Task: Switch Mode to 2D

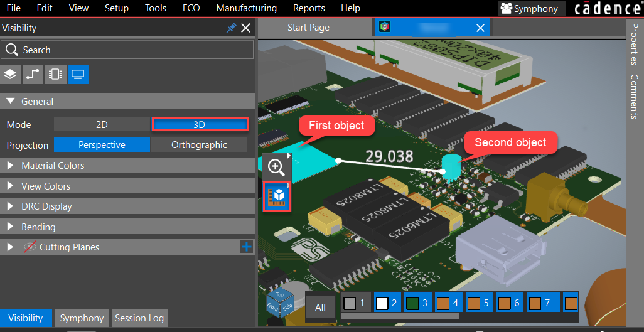Action: [x=102, y=124]
